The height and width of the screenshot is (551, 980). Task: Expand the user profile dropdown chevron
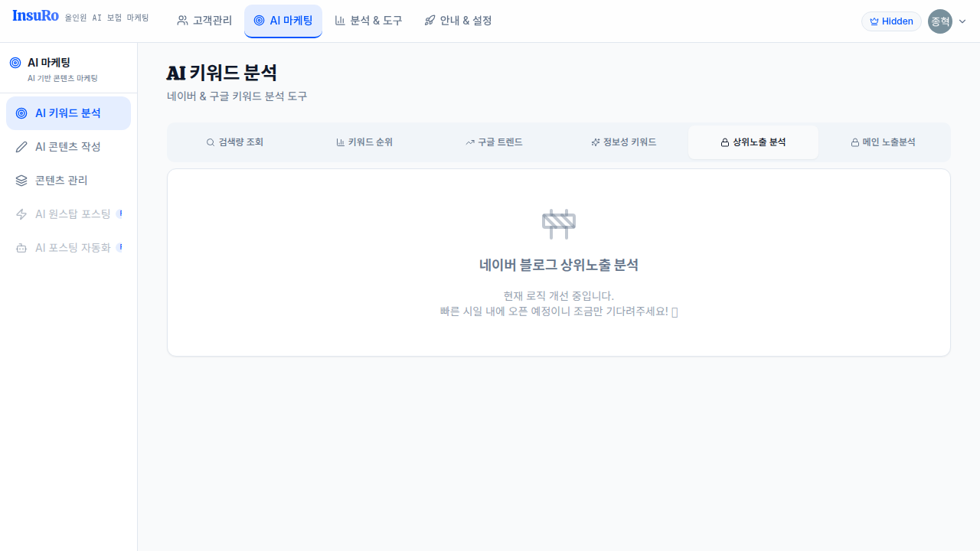962,21
